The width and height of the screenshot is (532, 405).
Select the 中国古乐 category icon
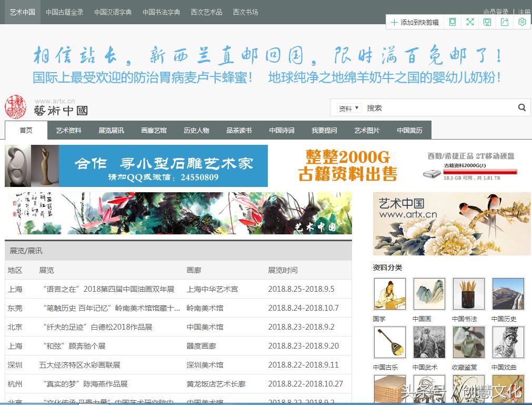tap(390, 342)
